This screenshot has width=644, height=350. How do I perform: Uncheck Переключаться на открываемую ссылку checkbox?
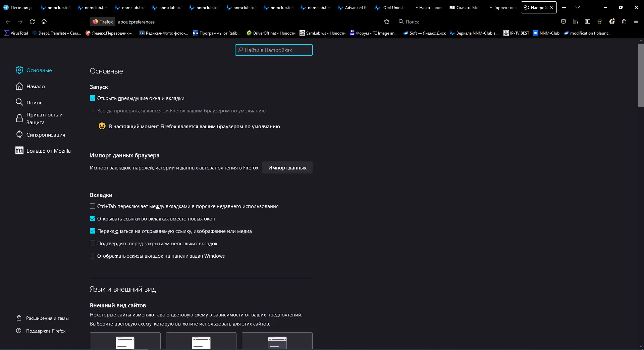click(93, 231)
